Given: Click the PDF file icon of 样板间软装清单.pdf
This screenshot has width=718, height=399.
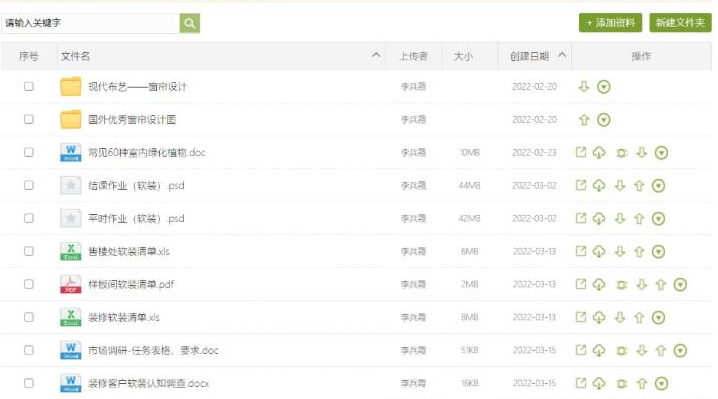Looking at the screenshot, I should 71,284.
